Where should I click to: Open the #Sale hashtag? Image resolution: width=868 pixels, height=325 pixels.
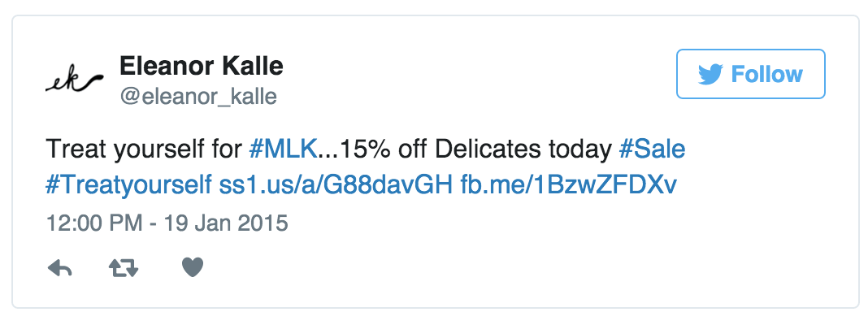[x=652, y=150]
